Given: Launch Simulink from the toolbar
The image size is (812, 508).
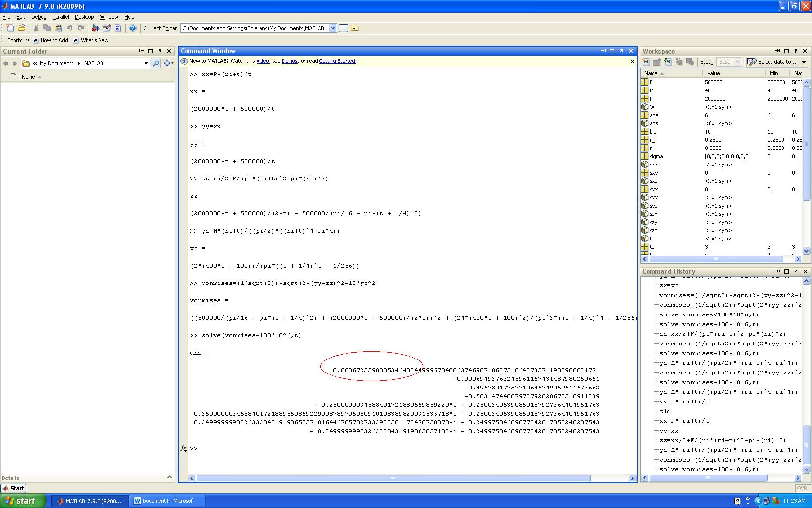Looking at the screenshot, I should tap(95, 28).
